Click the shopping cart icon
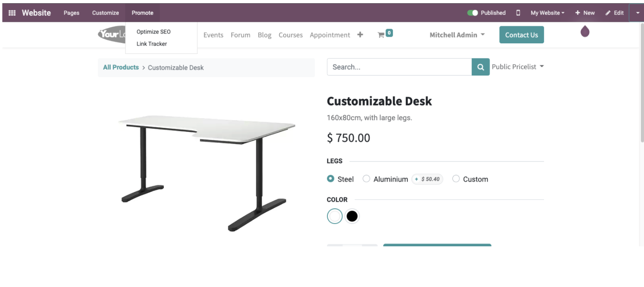644x287 pixels. pos(381,35)
